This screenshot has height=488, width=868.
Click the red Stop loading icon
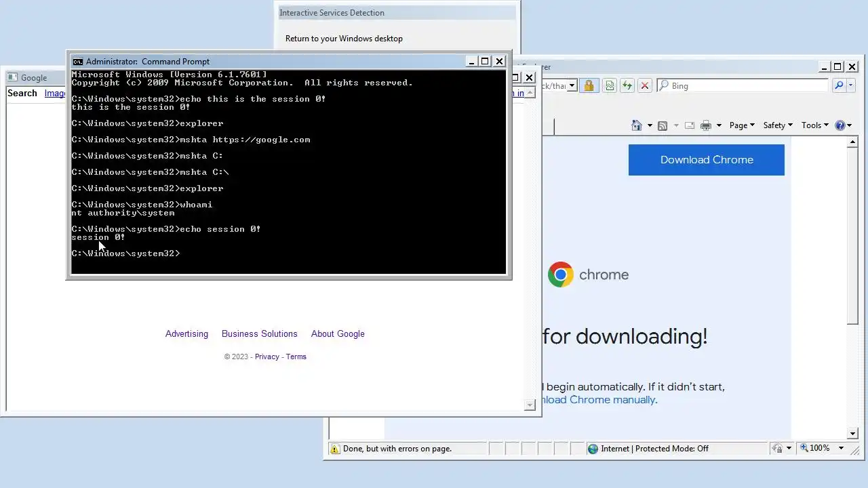point(645,85)
